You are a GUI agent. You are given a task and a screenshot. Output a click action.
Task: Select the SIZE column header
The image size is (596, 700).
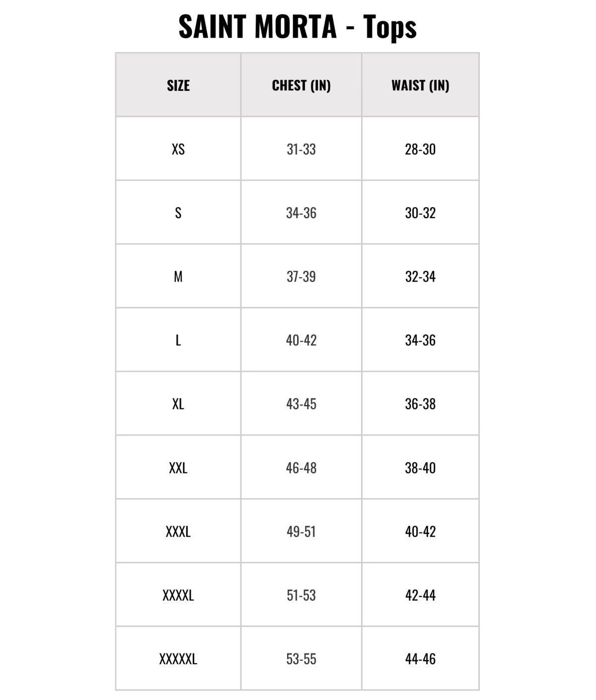pos(178,85)
